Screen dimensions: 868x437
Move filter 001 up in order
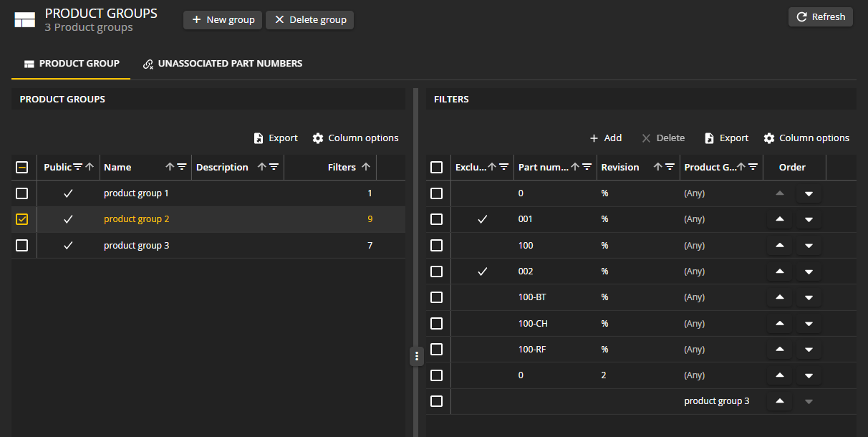click(x=780, y=219)
